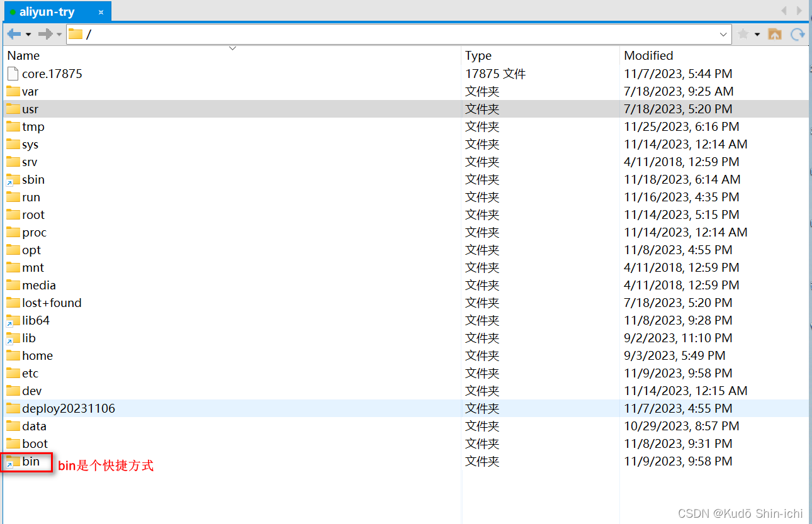
Task: Select the var folder icon
Action: point(13,91)
